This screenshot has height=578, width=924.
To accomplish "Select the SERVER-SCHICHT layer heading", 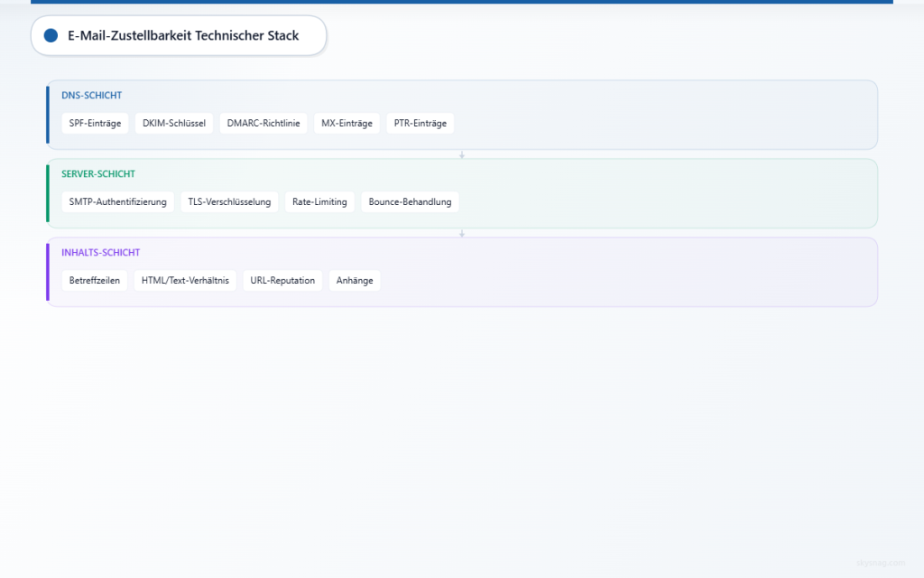I will [x=97, y=173].
